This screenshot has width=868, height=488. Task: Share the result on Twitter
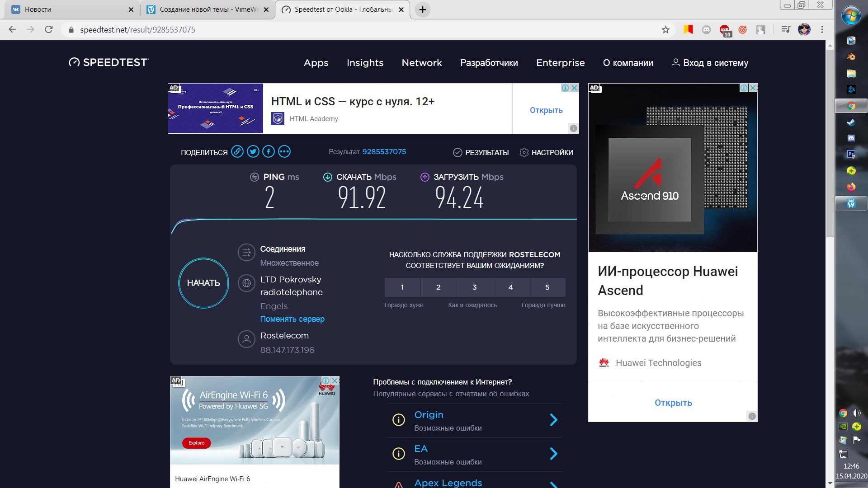point(253,152)
